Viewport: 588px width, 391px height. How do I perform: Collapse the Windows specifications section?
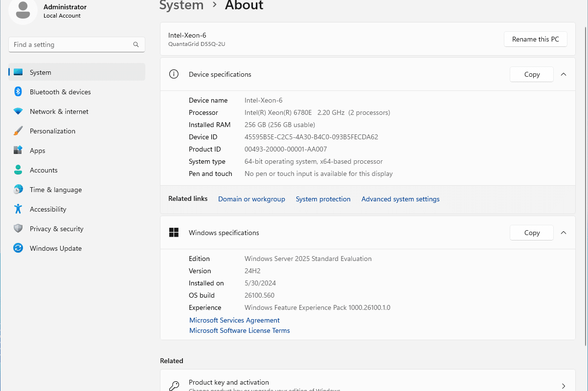(564, 233)
